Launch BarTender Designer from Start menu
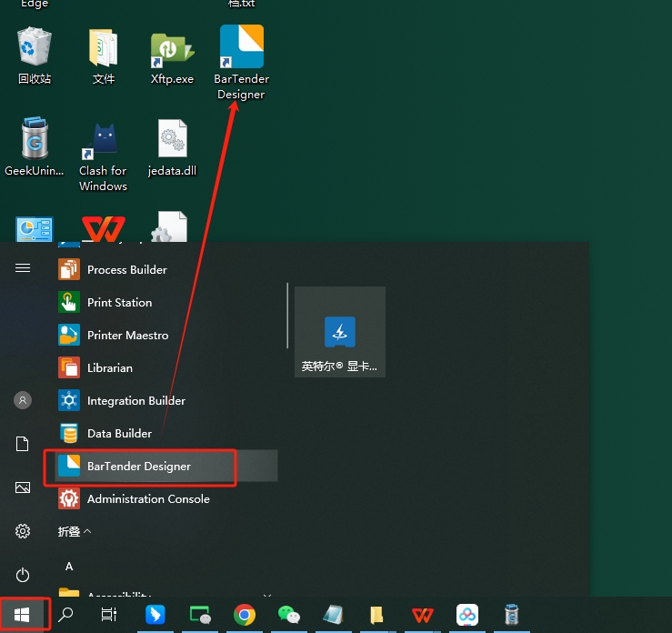This screenshot has height=633, width=672. [x=167, y=466]
